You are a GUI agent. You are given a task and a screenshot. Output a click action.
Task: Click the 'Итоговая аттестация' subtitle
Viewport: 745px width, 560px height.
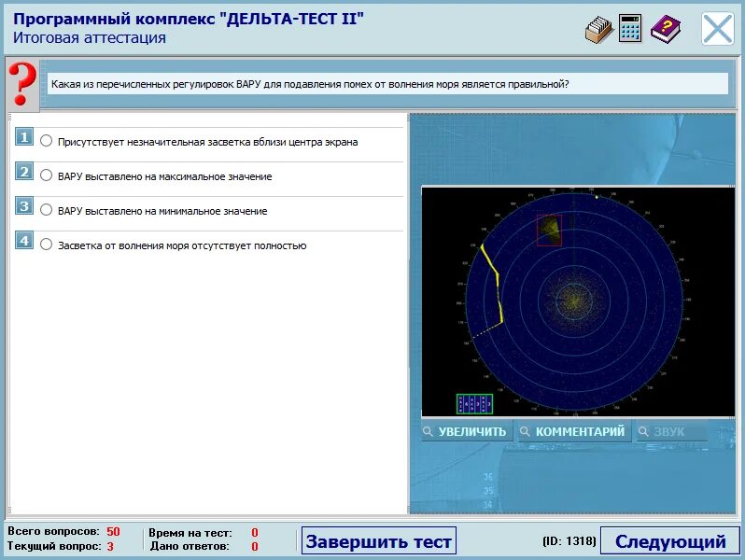pyautogui.click(x=90, y=37)
